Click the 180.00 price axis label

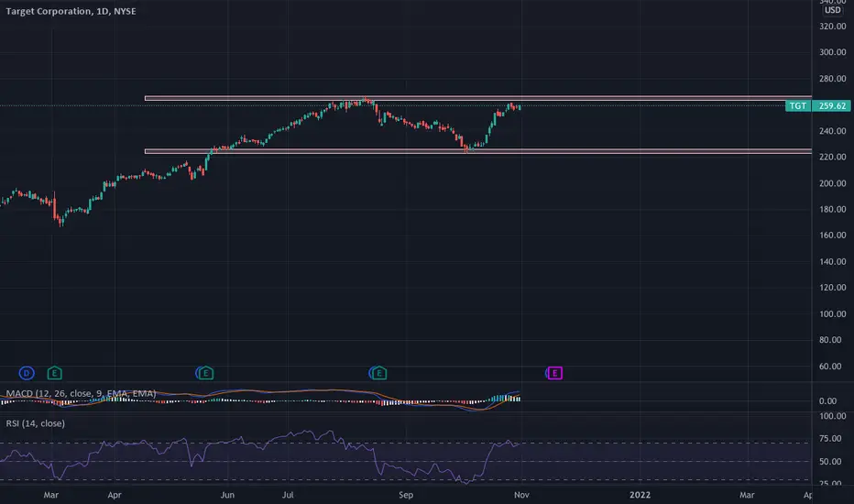click(833, 209)
